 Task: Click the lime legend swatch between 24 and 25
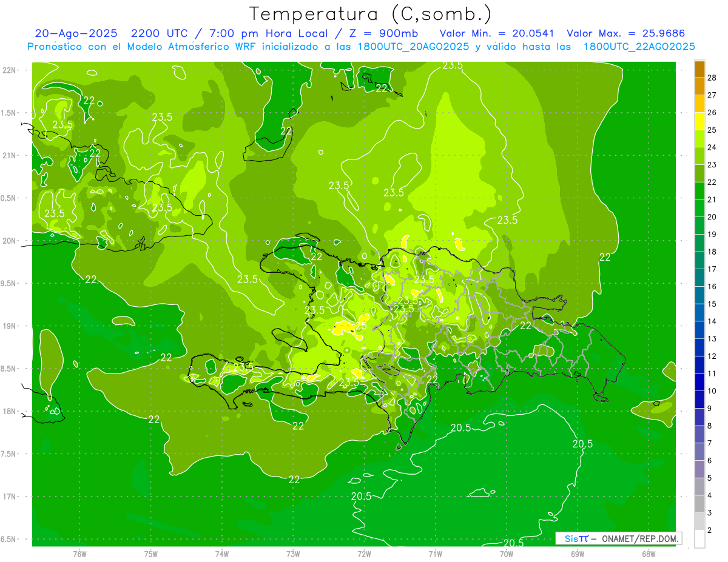(699, 139)
